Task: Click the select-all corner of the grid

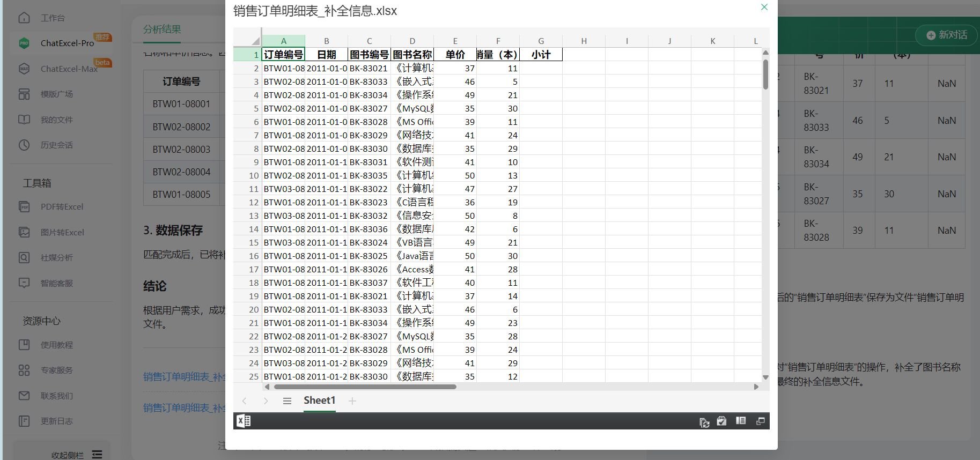Action: pyautogui.click(x=255, y=41)
